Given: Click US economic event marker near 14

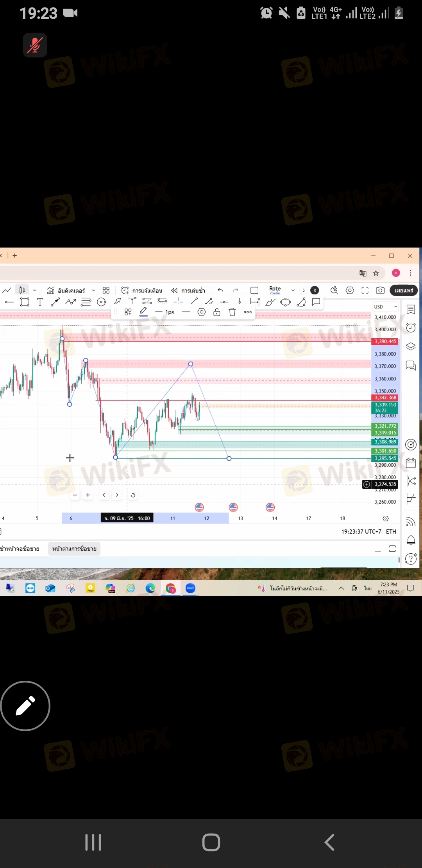Looking at the screenshot, I should (270, 507).
